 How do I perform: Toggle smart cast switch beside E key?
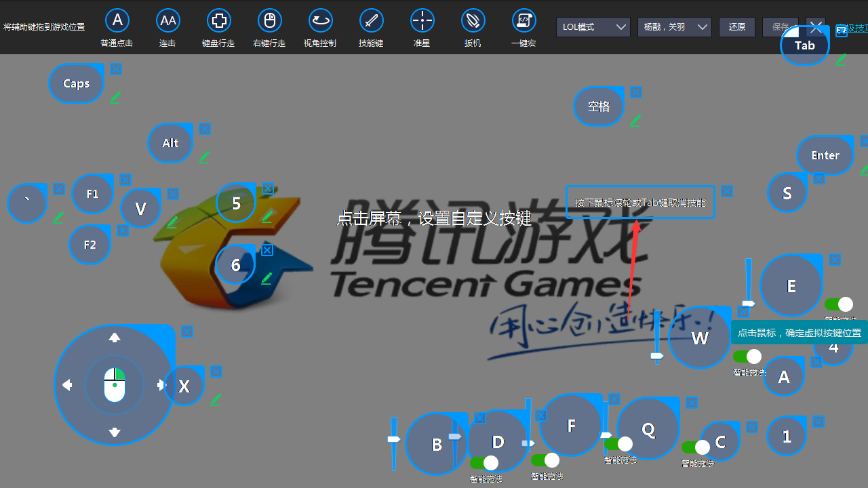pos(839,304)
